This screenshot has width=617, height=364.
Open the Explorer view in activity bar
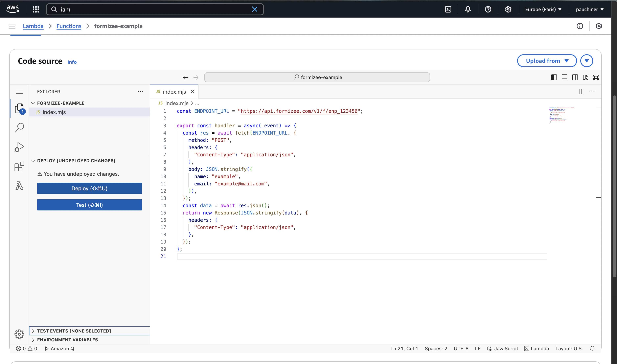tap(19, 108)
